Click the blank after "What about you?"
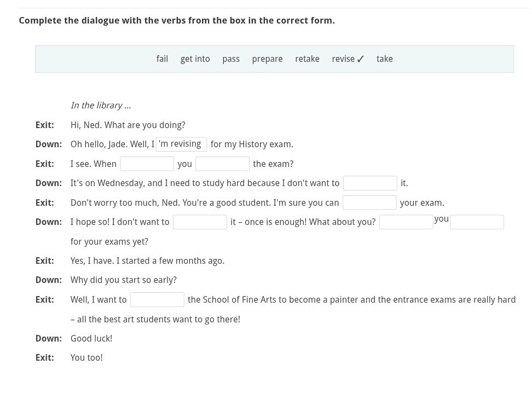532x399 pixels. pos(406,222)
